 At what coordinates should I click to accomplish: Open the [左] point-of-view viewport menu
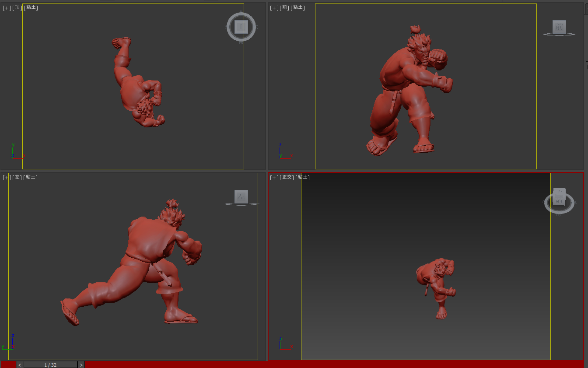tap(18, 177)
